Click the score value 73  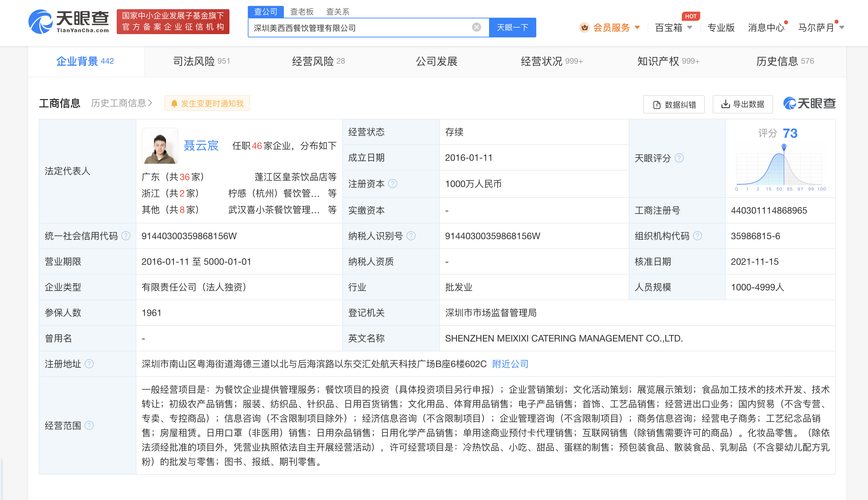790,133
